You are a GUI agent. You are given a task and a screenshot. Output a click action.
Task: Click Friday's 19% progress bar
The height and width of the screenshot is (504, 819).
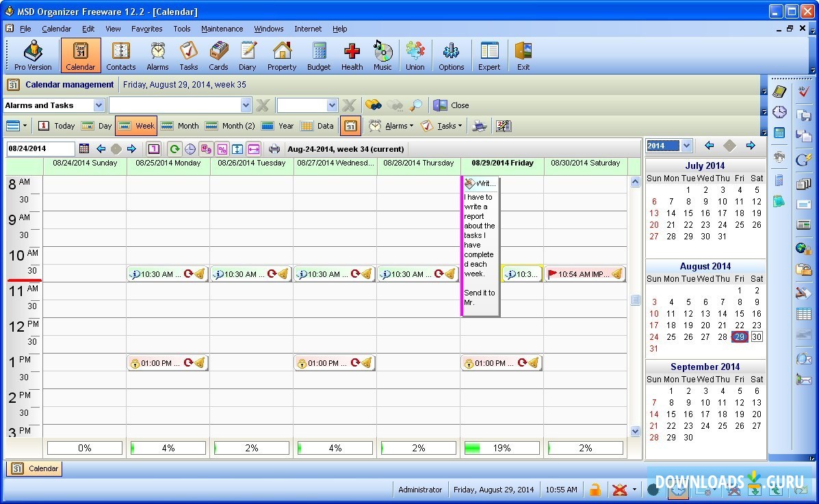coord(502,448)
